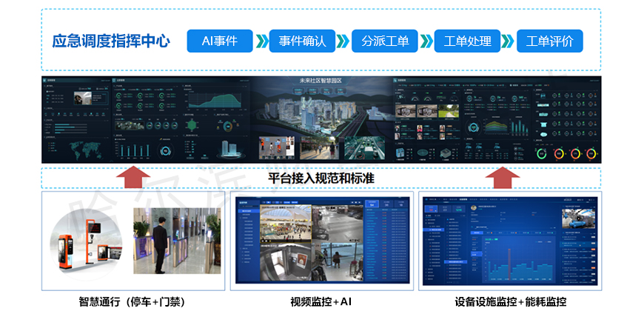The width and height of the screenshot is (644, 311).
Task: Click the 视频监控+AI label
Action: [320, 301]
